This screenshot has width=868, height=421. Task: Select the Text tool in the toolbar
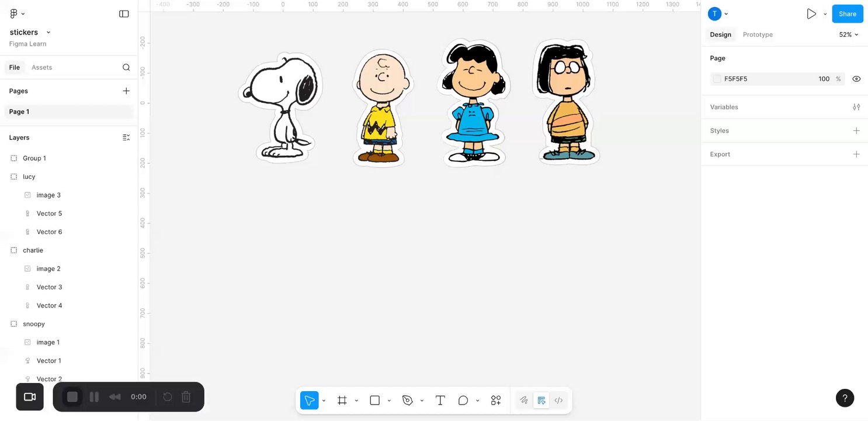coord(440,401)
